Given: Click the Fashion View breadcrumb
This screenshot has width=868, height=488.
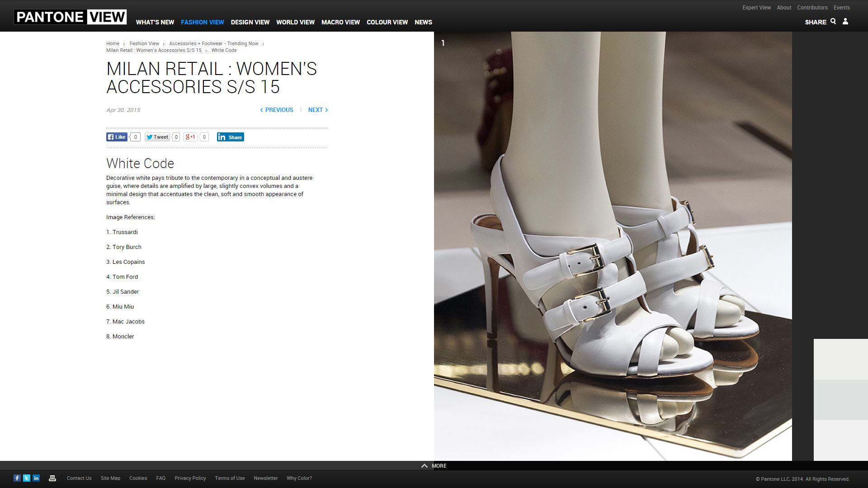Looking at the screenshot, I should [144, 44].
